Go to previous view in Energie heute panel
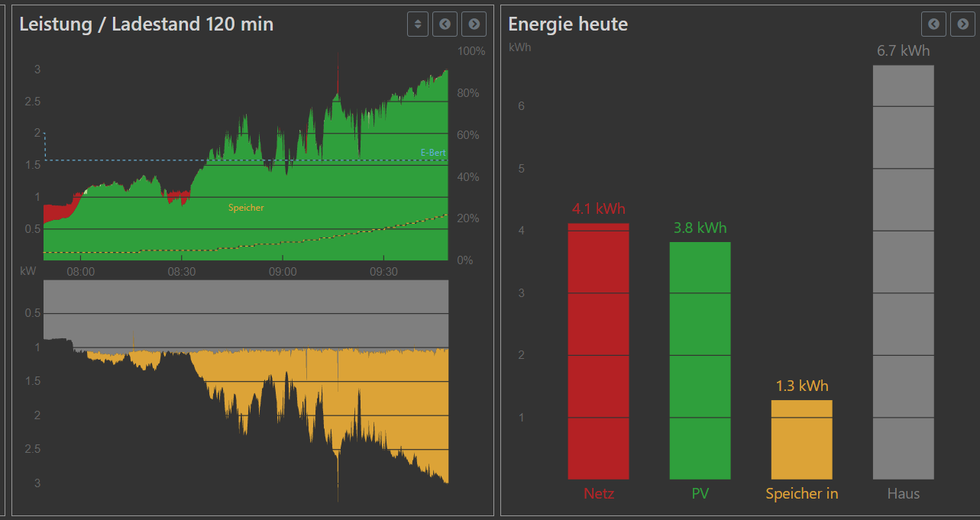This screenshot has height=520, width=980. (933, 24)
